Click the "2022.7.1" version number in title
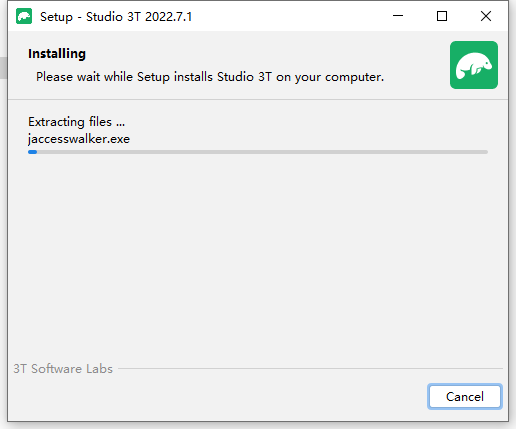Viewport: 516px width, 429px height. (168, 17)
